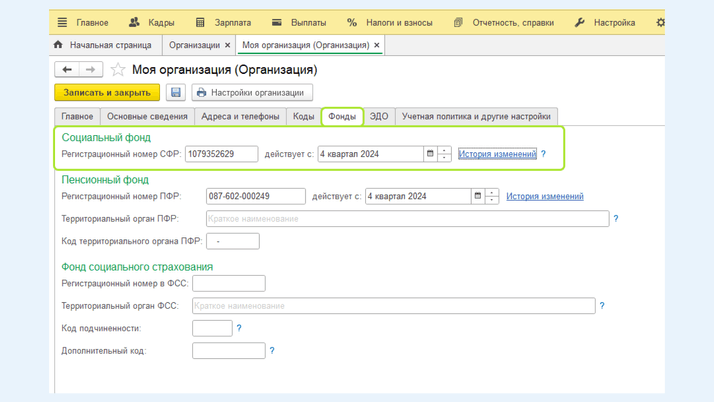The width and height of the screenshot is (714, 402).
Task: Adjust the СФР quarter stepper arrows
Action: coord(444,154)
